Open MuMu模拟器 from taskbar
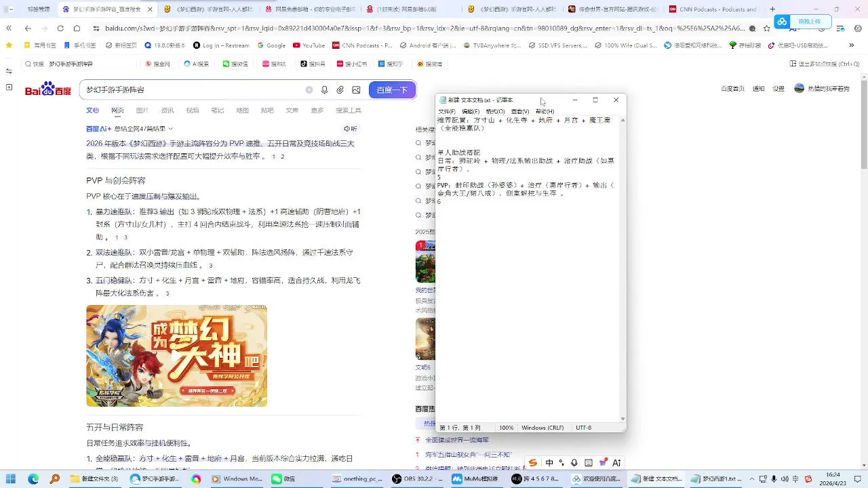Image resolution: width=868 pixels, height=488 pixels. pos(476,479)
